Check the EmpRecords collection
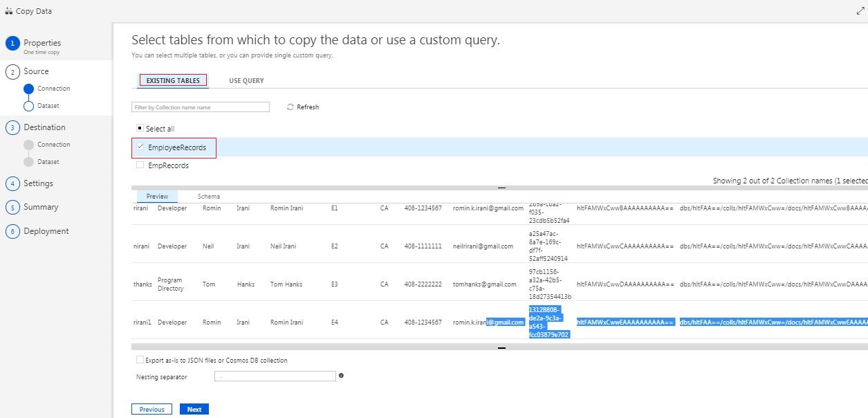 (138, 165)
